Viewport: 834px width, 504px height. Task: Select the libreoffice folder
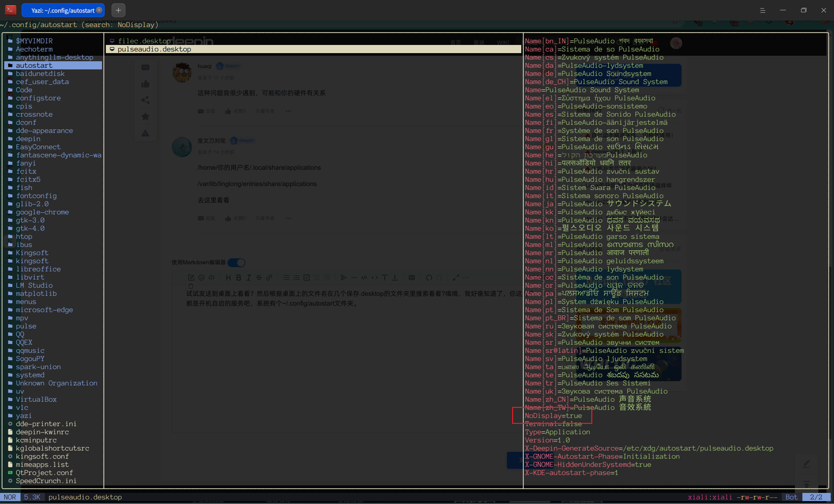click(x=53, y=269)
